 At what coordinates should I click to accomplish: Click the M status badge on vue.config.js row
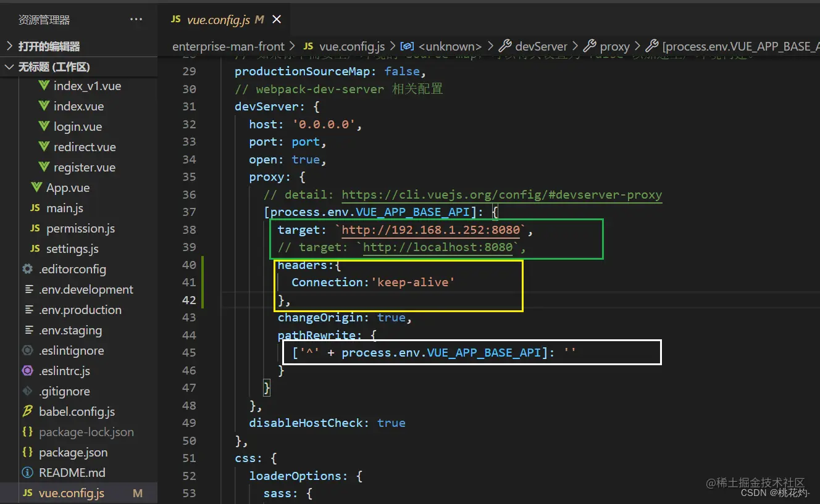tap(138, 494)
